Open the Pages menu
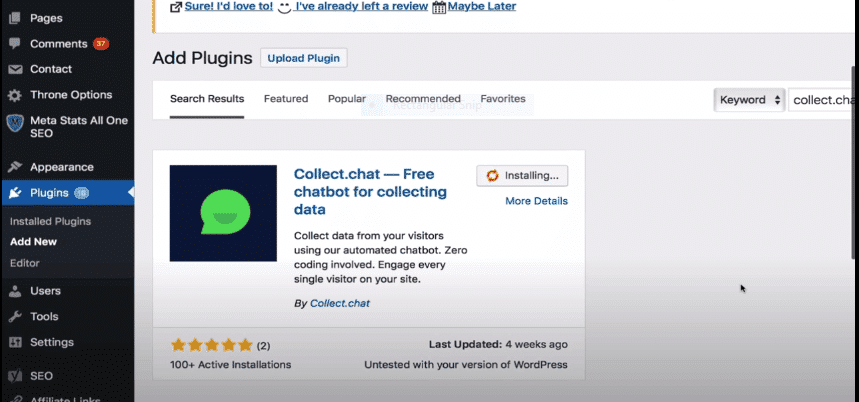This screenshot has width=859, height=402. (x=46, y=18)
